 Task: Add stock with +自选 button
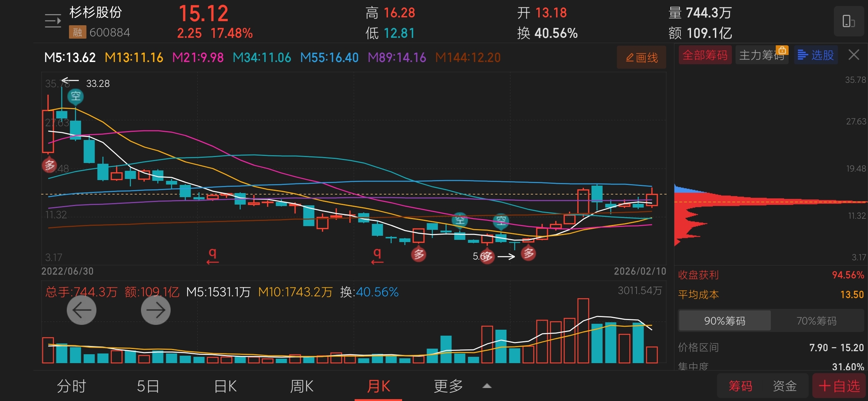tap(839, 386)
